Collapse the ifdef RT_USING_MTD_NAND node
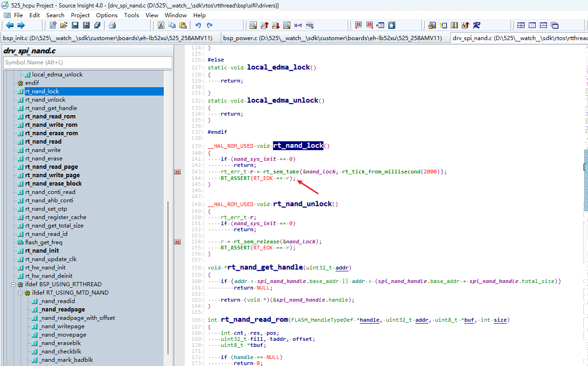Viewport: 588px width, 366px height. (x=21, y=293)
